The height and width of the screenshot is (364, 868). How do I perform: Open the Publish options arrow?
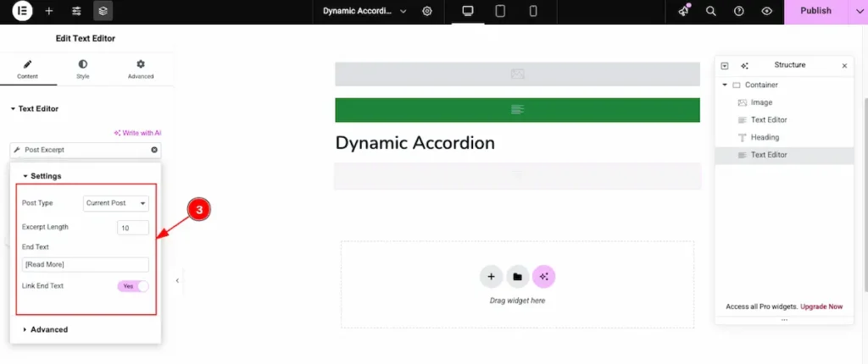pos(855,11)
